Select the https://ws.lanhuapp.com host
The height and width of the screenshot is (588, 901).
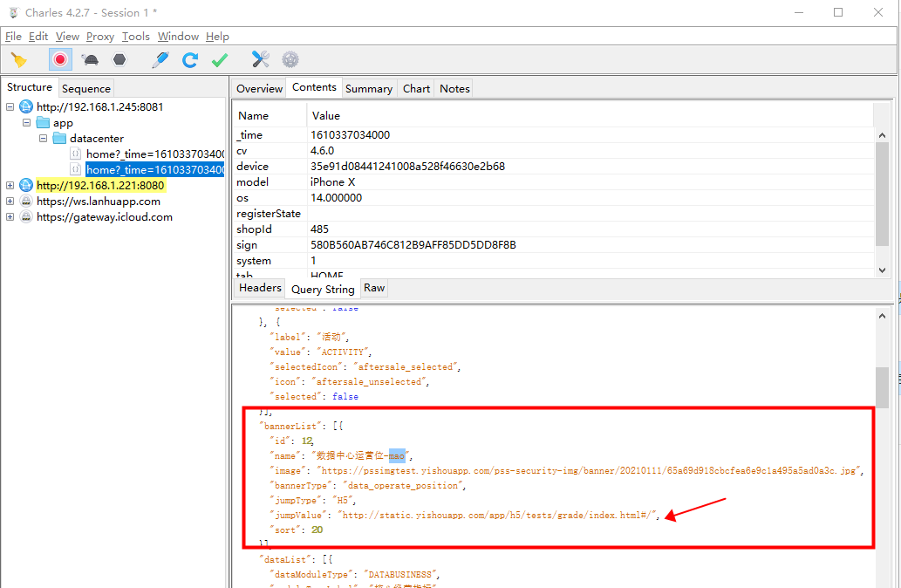[99, 202]
